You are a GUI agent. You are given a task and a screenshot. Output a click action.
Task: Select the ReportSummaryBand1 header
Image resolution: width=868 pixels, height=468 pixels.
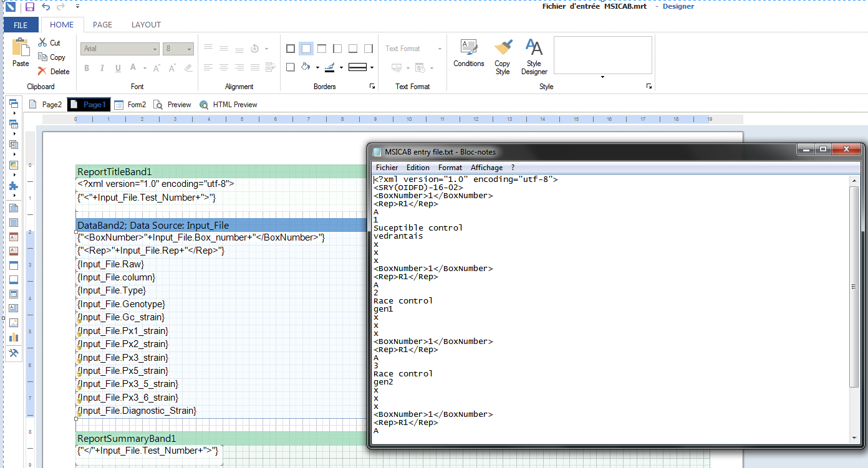pyautogui.click(x=221, y=438)
